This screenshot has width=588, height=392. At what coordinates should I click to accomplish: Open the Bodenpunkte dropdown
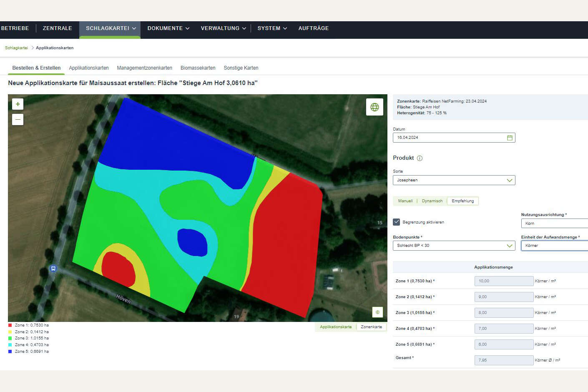point(454,246)
